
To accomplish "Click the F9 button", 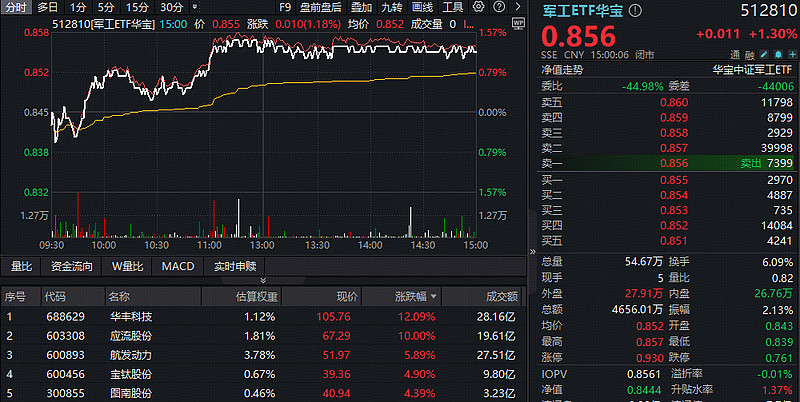I will point(285,7).
